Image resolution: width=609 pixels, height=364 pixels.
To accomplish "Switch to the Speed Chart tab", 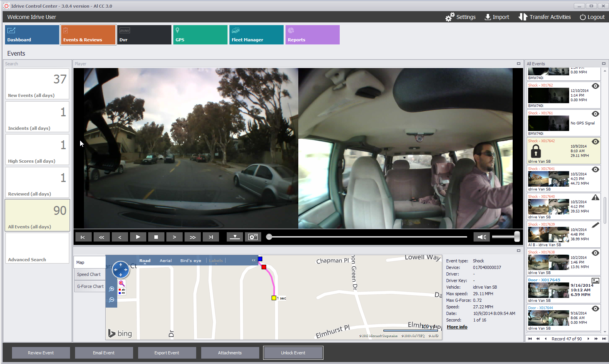I will pos(89,274).
